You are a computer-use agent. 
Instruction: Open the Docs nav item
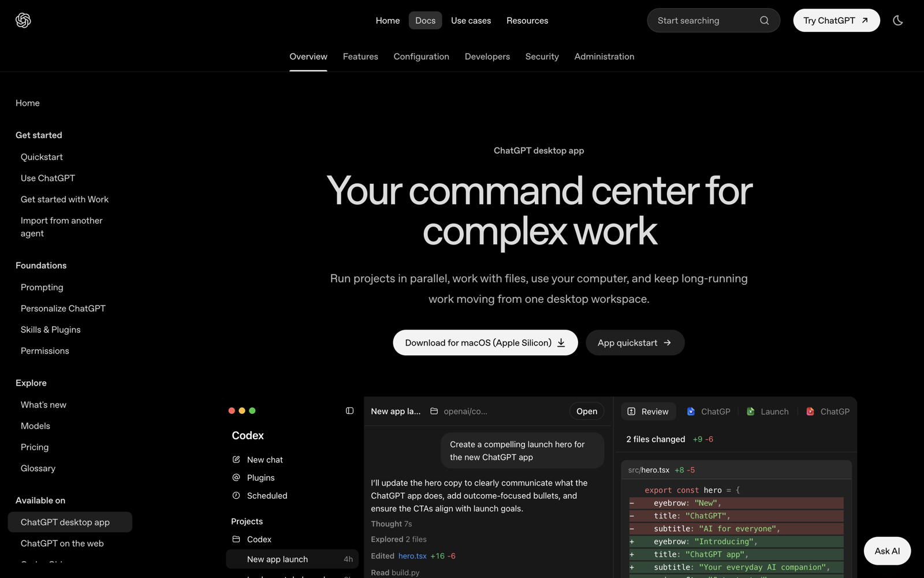pos(425,20)
